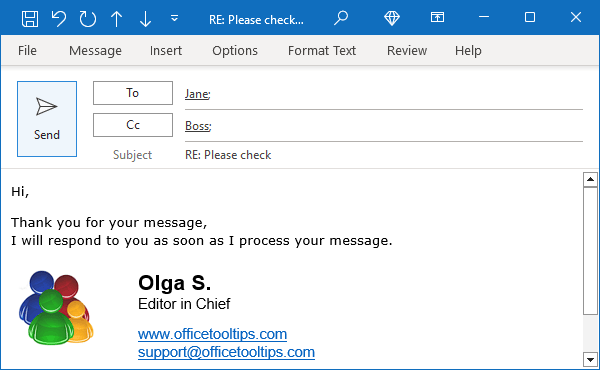
Task: Click support@officetooltips.com email link
Action: click(226, 352)
